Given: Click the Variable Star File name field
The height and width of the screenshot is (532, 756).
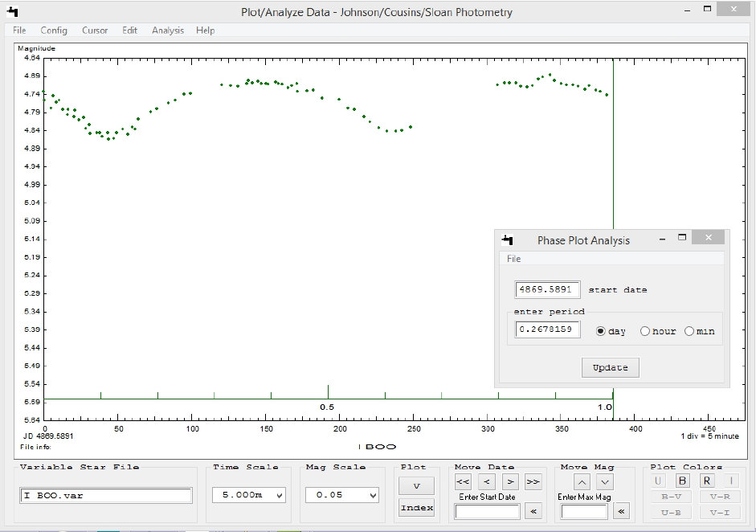Looking at the screenshot, I should 106,495.
